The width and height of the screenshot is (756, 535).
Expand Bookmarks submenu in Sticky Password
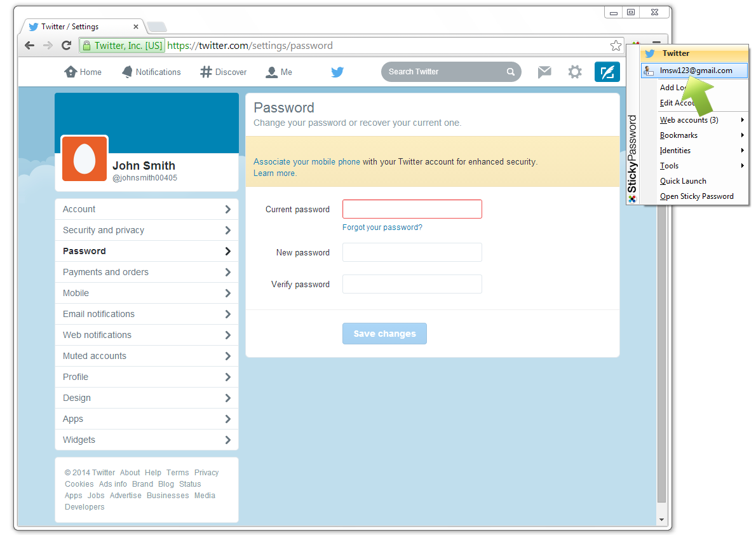pos(694,135)
